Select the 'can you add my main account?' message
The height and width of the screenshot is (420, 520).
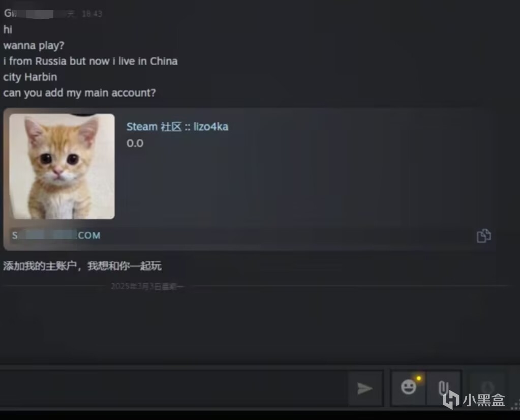(80, 93)
